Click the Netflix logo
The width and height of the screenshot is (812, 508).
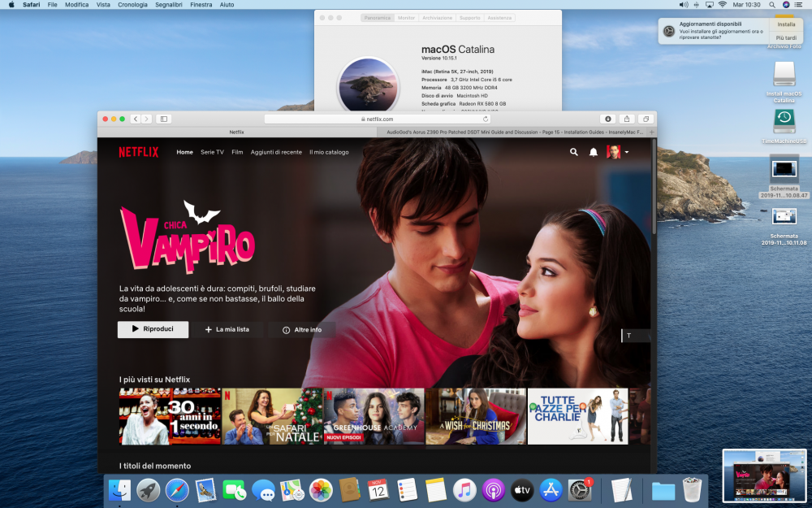pos(139,152)
